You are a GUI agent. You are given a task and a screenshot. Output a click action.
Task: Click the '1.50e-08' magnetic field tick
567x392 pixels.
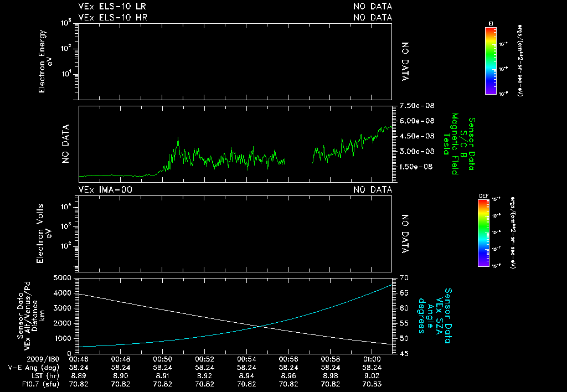(x=416, y=167)
